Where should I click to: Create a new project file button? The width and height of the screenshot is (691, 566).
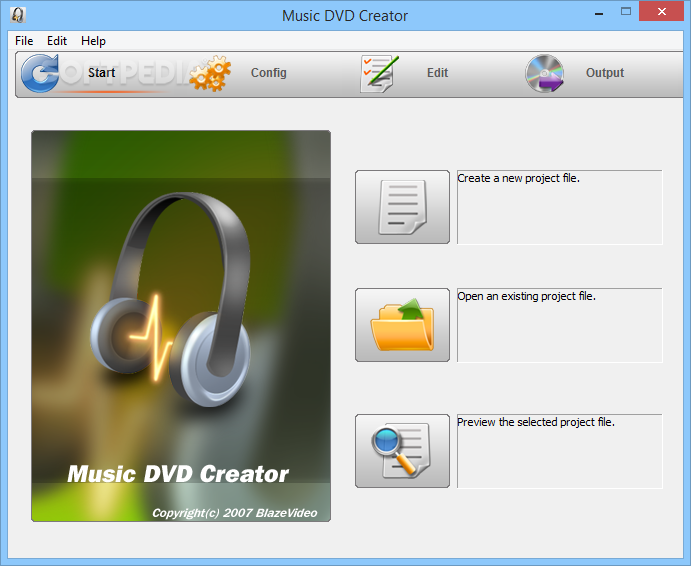(402, 207)
